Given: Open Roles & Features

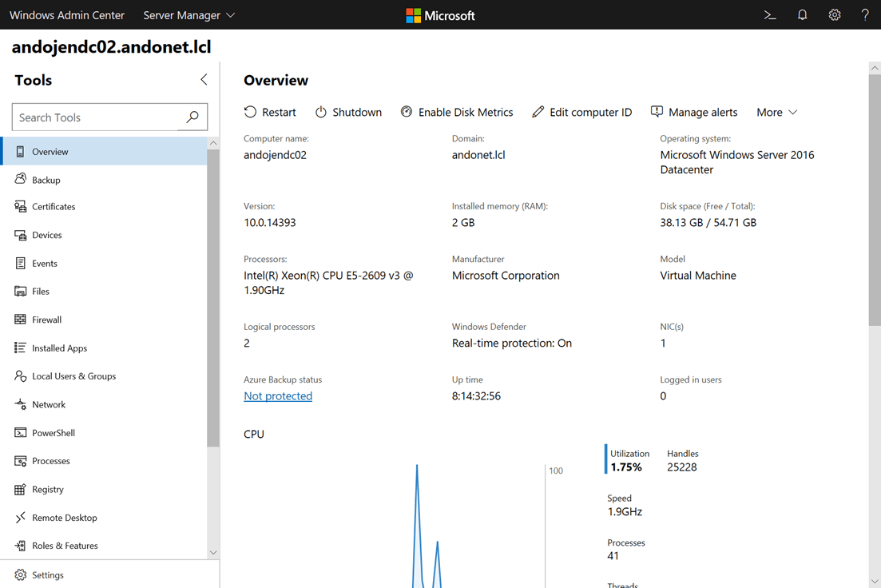Looking at the screenshot, I should click(105, 546).
